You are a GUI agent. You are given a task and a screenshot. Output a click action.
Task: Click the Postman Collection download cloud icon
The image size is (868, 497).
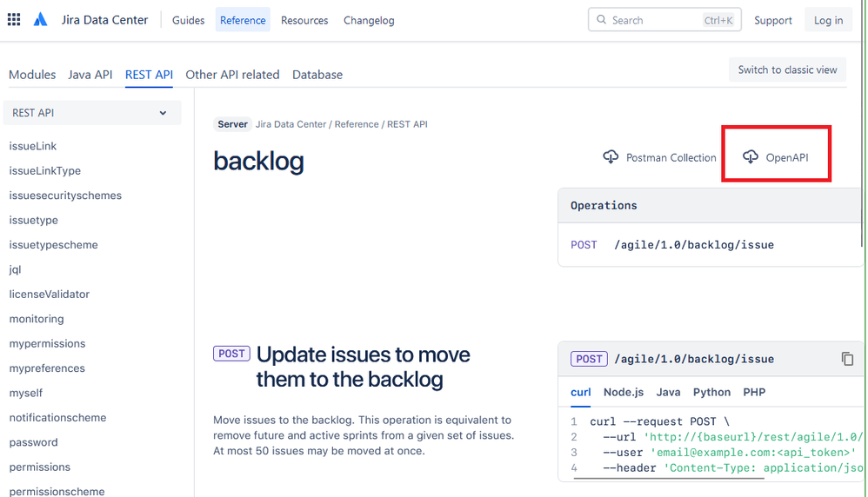click(611, 157)
